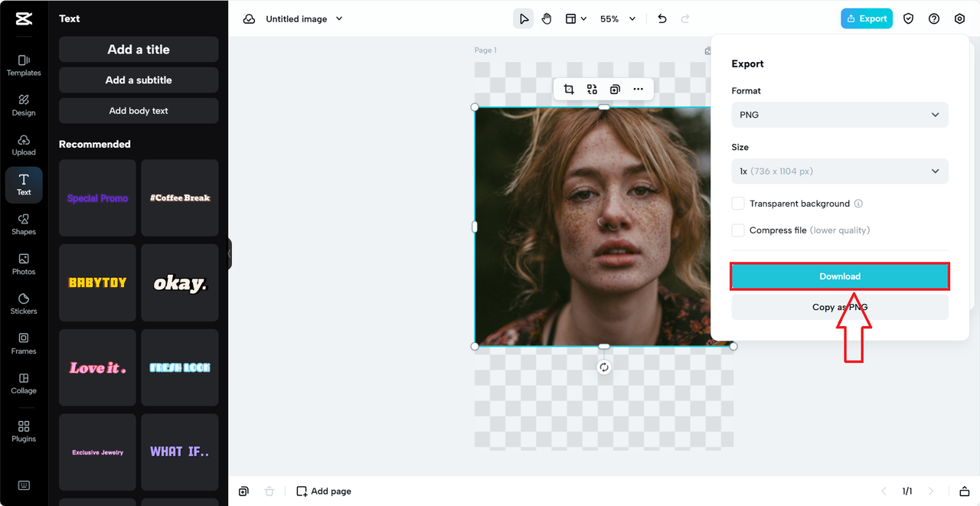Open the Photos sidebar panel

click(24, 264)
